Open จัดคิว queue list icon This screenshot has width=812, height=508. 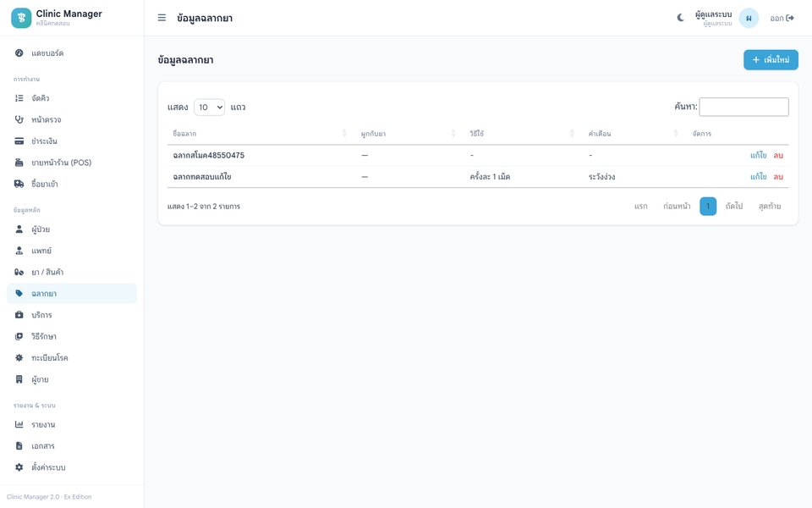pos(19,98)
